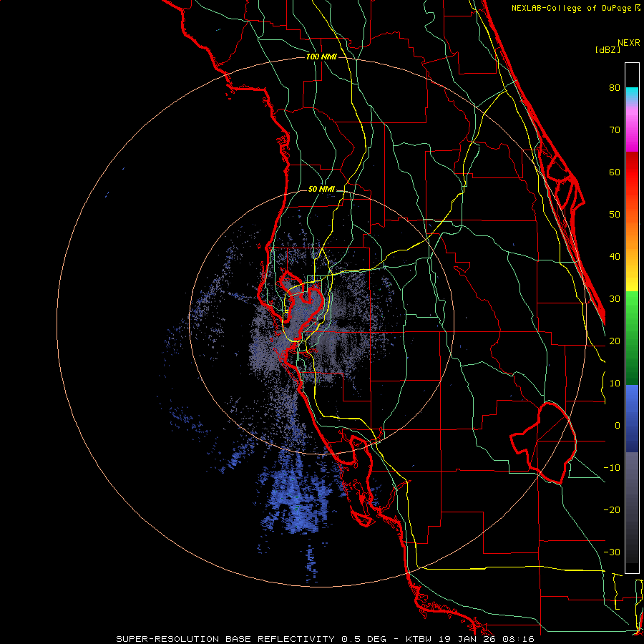Click the 50 NMI range ring label
Viewport: 644px width, 644px height.
[321, 190]
